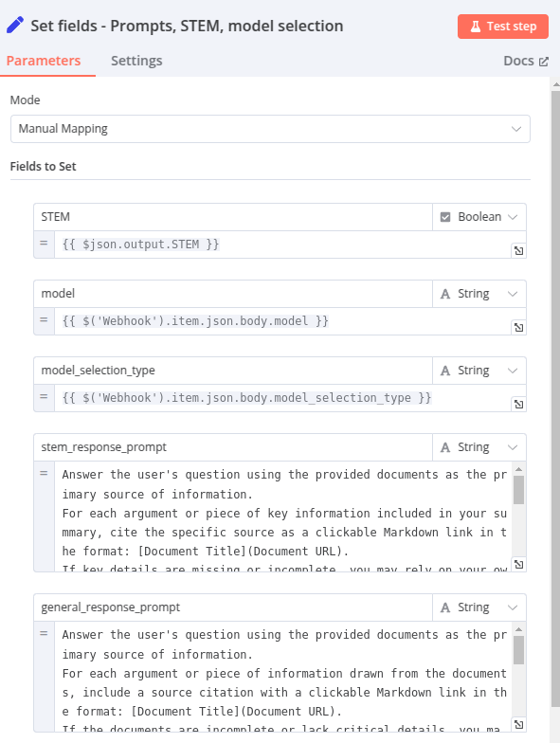
Task: Change STEM field type from Boolean
Action: click(x=479, y=217)
